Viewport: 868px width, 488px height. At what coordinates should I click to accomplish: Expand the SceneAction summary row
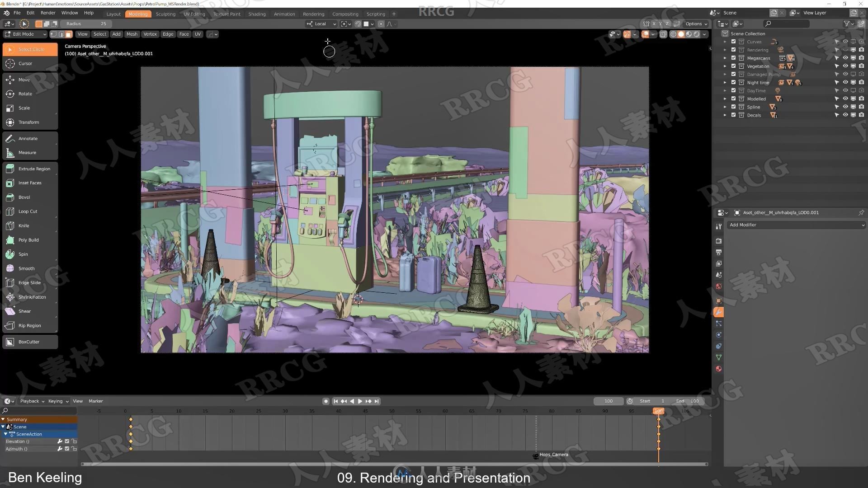point(5,433)
